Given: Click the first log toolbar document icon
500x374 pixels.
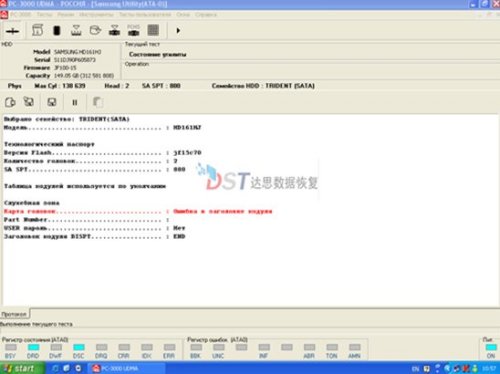Looking at the screenshot, I should [x=10, y=102].
